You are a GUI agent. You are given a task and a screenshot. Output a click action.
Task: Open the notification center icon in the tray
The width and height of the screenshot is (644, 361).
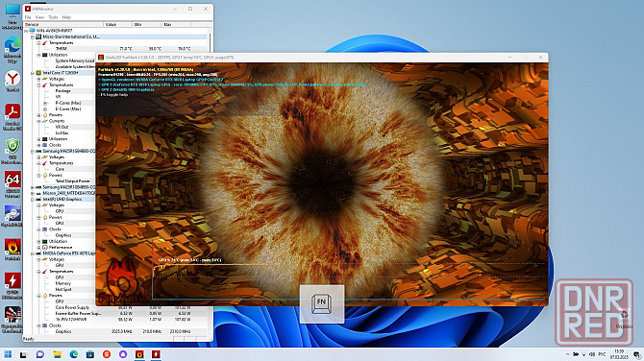coord(637,354)
